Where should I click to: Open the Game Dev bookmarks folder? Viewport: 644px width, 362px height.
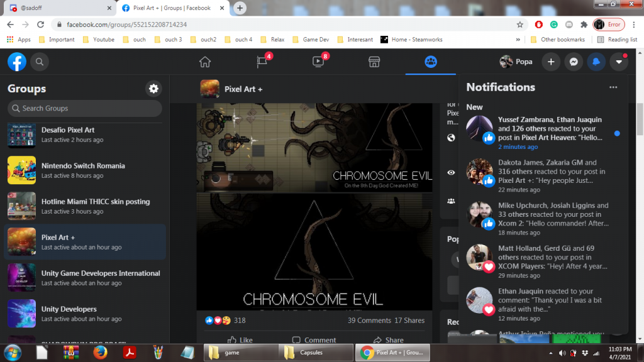[x=311, y=40]
